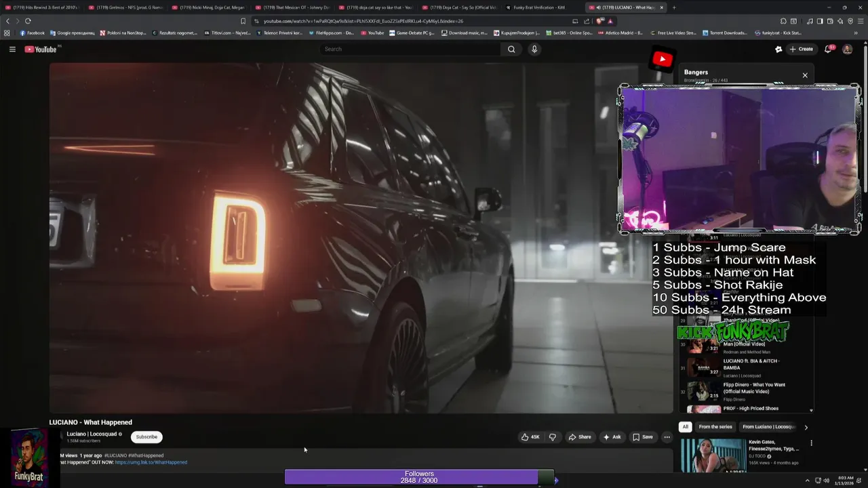This screenshot has height=488, width=868.
Task: Open the apps grid in bookmarks bar
Action: pyautogui.click(x=7, y=33)
